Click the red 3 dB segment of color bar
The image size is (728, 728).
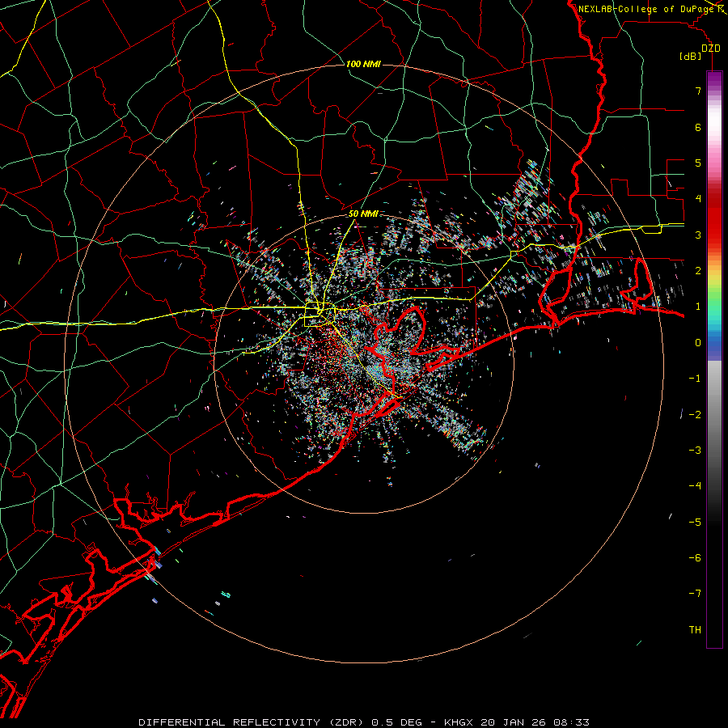coord(714,235)
